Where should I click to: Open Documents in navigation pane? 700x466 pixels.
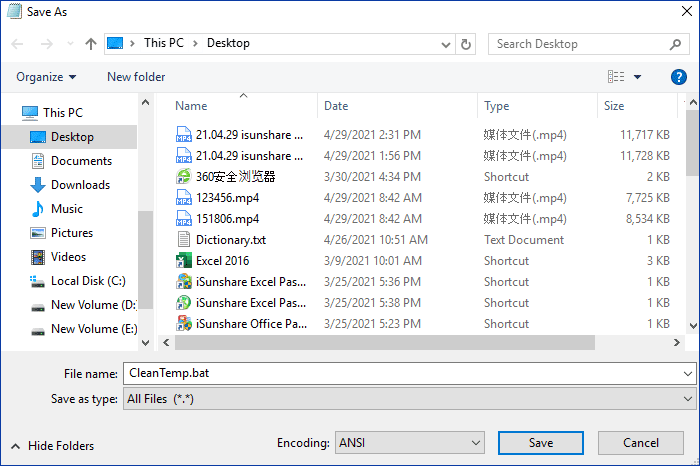[x=72, y=161]
